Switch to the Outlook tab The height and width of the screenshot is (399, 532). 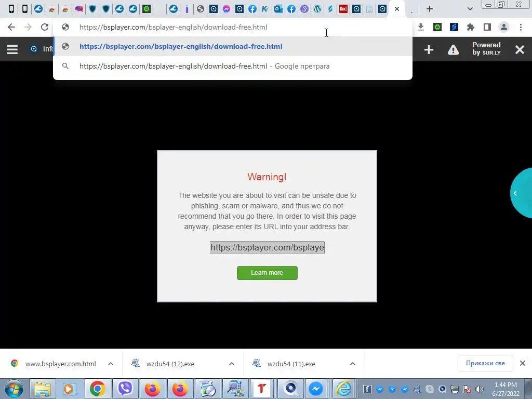278,9
